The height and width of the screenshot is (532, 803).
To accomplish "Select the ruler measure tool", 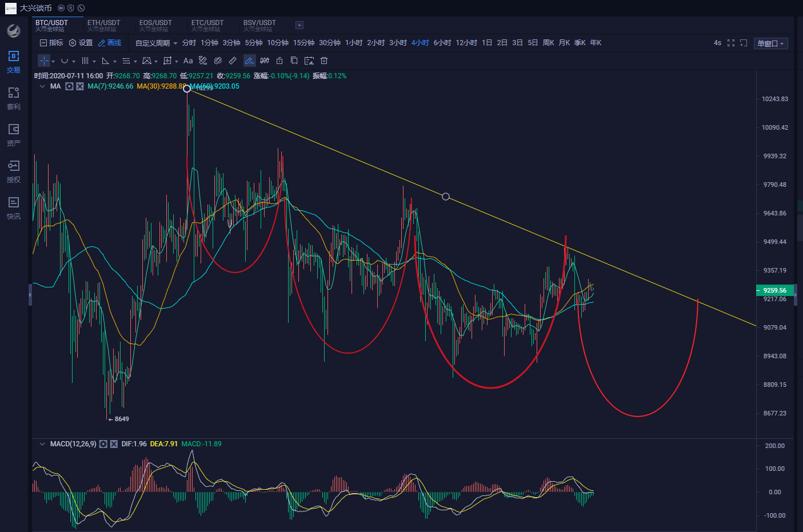I will pyautogui.click(x=233, y=61).
